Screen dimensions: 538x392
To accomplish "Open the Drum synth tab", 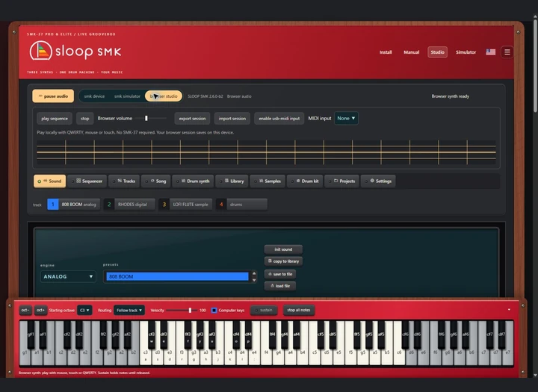I will [x=193, y=181].
